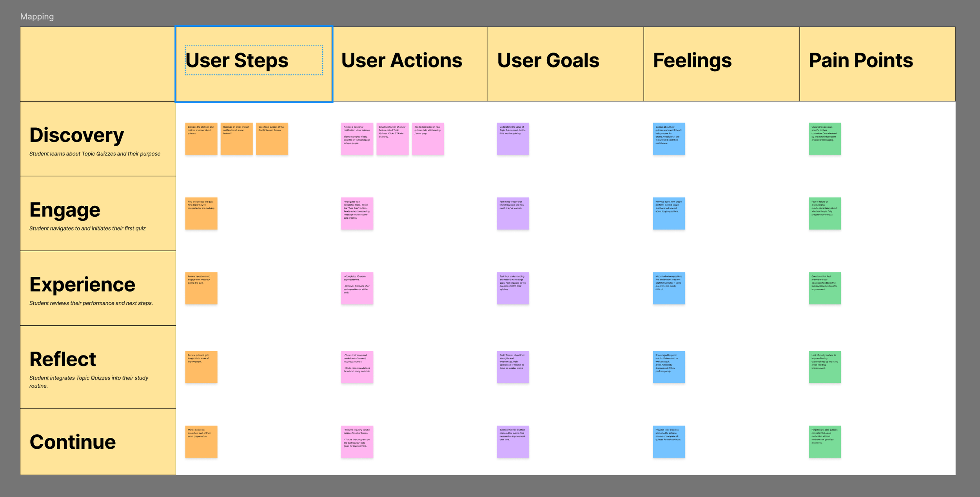Select the "Pain Points" column heading
Screen dimensions: 980x497
tap(861, 60)
